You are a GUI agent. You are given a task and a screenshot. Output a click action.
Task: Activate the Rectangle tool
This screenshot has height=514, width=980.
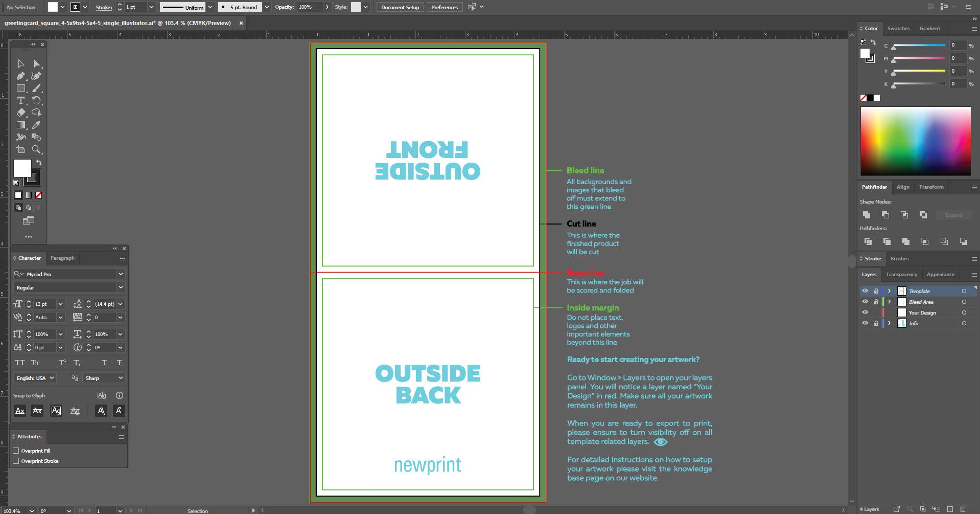21,88
